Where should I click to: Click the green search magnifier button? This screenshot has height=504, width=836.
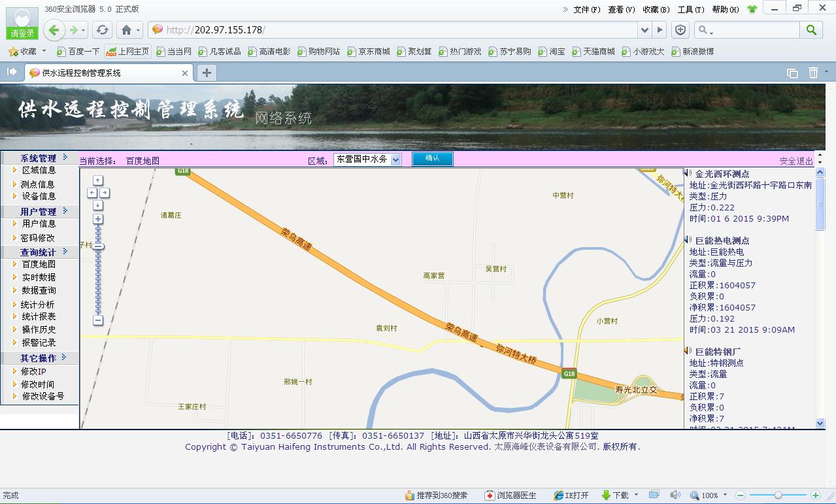coord(811,29)
